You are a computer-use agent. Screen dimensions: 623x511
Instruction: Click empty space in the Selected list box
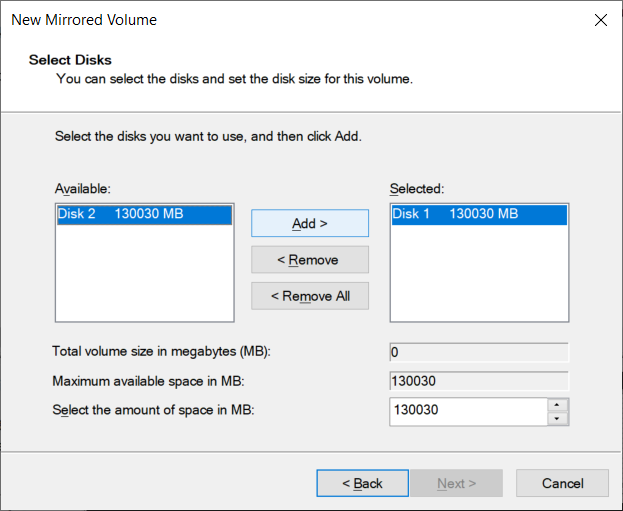point(479,274)
